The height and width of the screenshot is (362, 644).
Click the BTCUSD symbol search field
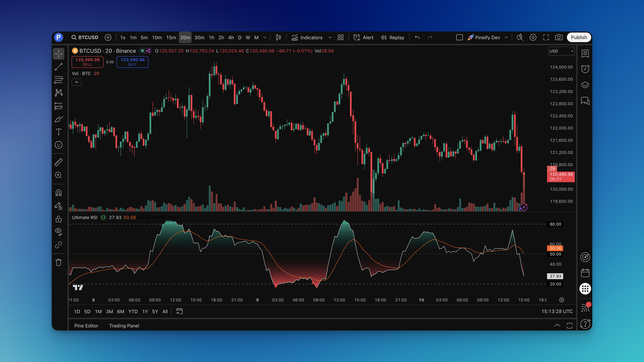coord(85,38)
